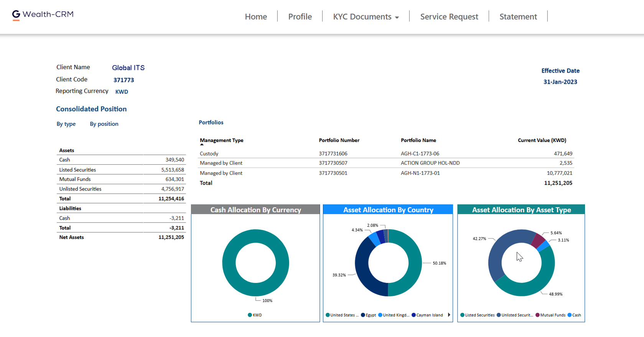This screenshot has height=337, width=644.
Task: Expand the KYC Documents dropdown
Action: [366, 17]
